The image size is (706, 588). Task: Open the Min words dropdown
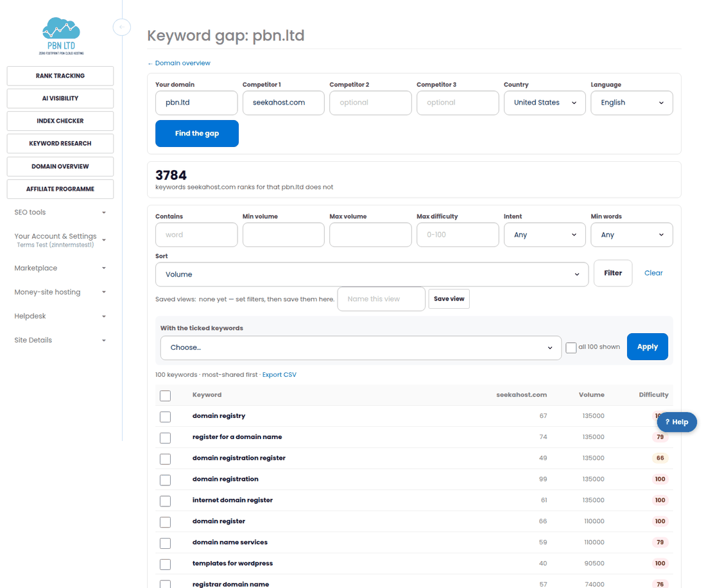[632, 234]
